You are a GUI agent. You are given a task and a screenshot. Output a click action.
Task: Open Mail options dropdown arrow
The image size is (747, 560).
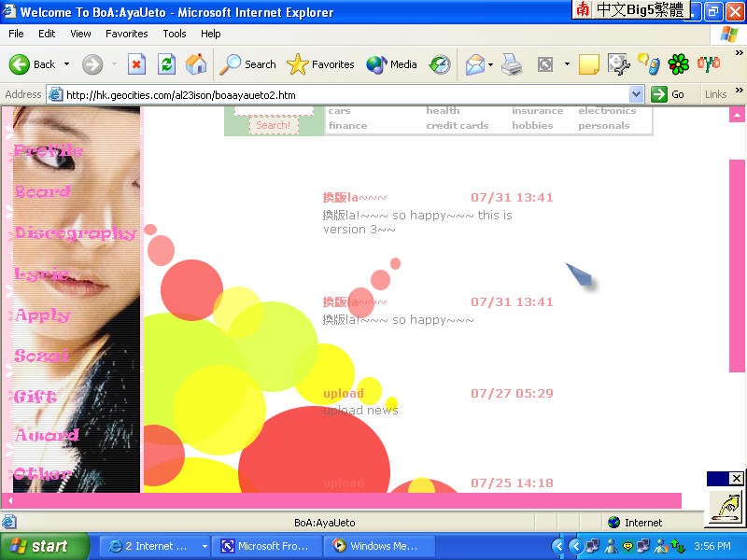click(491, 64)
